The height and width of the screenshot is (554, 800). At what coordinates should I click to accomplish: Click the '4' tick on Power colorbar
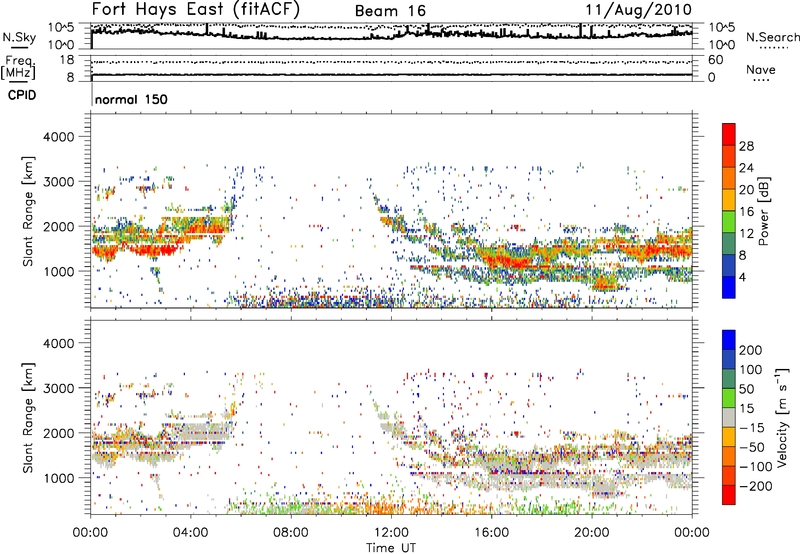pos(742,277)
